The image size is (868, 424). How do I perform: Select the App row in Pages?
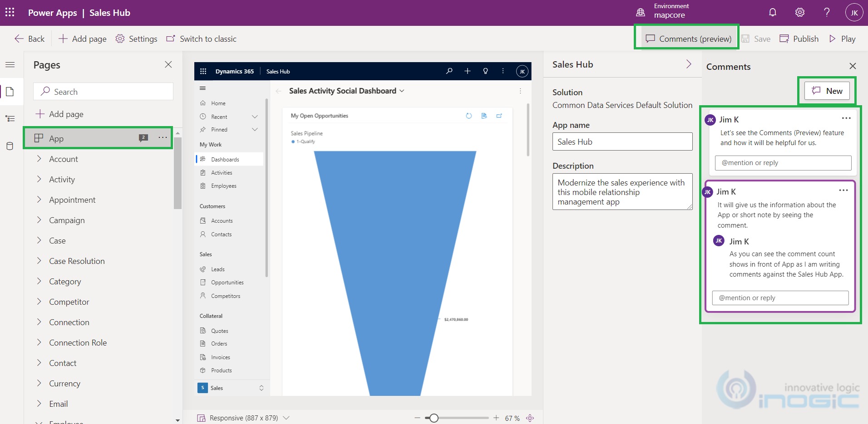(x=98, y=138)
